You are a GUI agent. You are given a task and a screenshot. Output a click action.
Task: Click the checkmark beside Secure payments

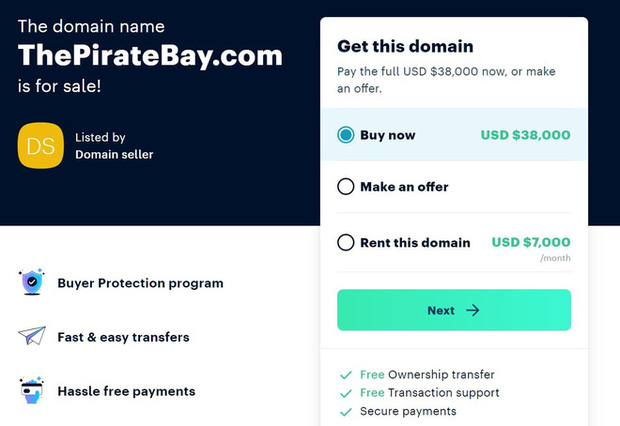pyautogui.click(x=346, y=411)
